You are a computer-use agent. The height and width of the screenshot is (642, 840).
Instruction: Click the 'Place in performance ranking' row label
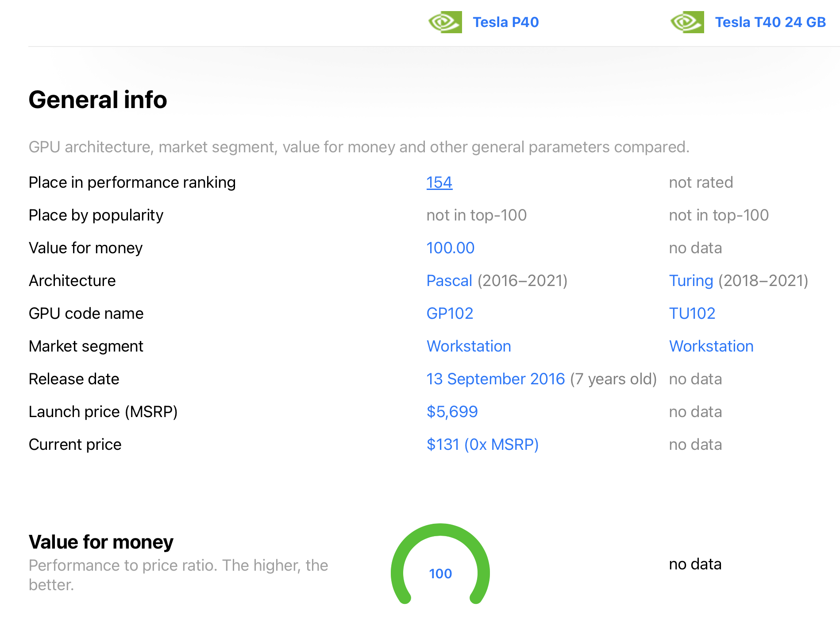pyautogui.click(x=132, y=182)
